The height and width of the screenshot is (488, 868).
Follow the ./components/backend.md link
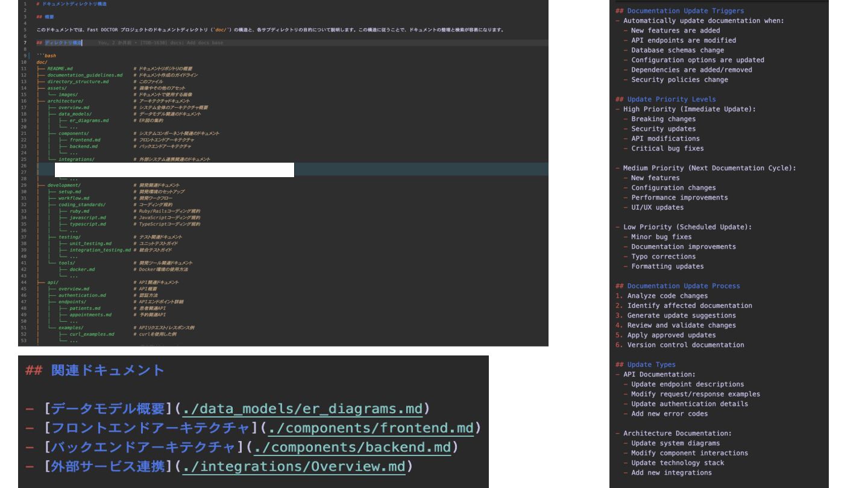click(352, 448)
